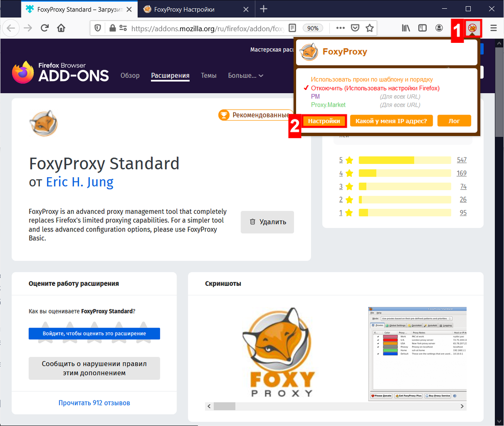
Task: Open 1 star rating link
Action: pos(341,213)
